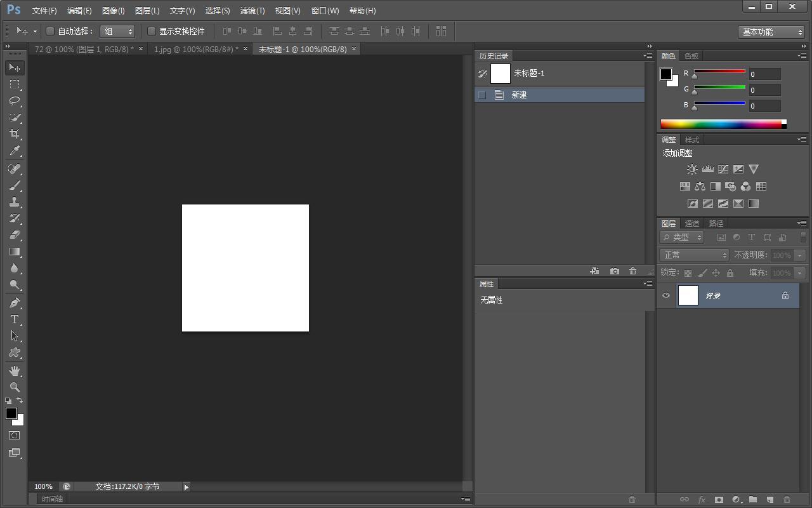This screenshot has width=812, height=508.
Task: Enable the 自动选择 checkbox
Action: tap(50, 31)
